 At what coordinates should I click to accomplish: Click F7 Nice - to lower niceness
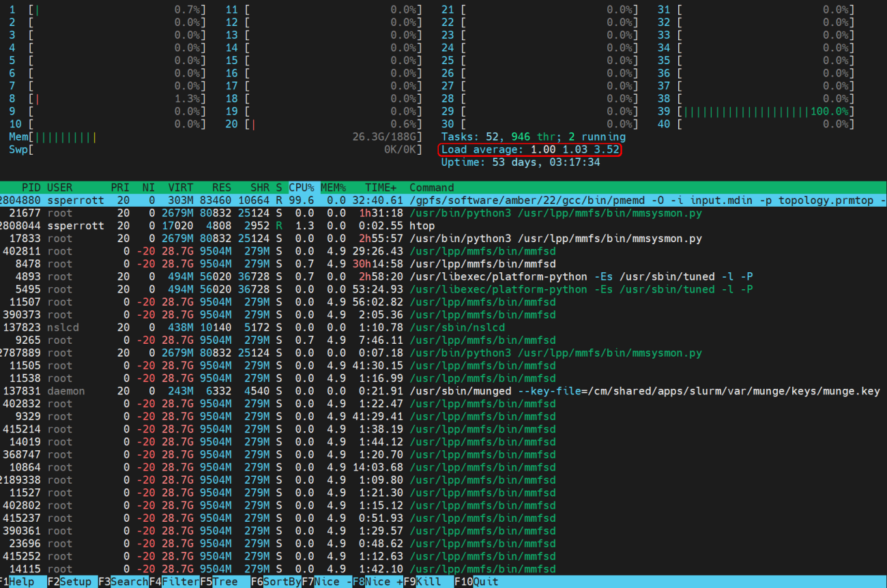(326, 582)
